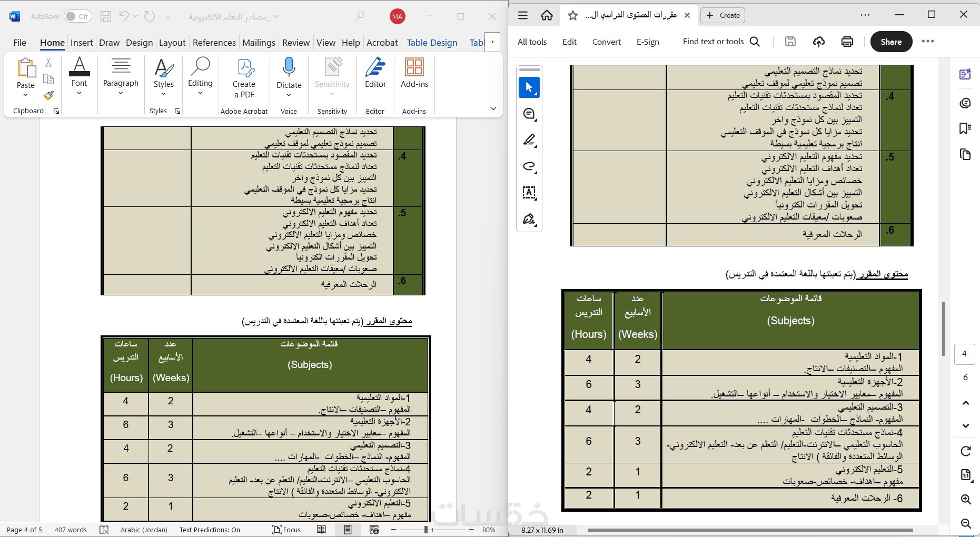Click the Paste clipboard icon
Viewport: 980px width, 537px height.
coord(26,68)
